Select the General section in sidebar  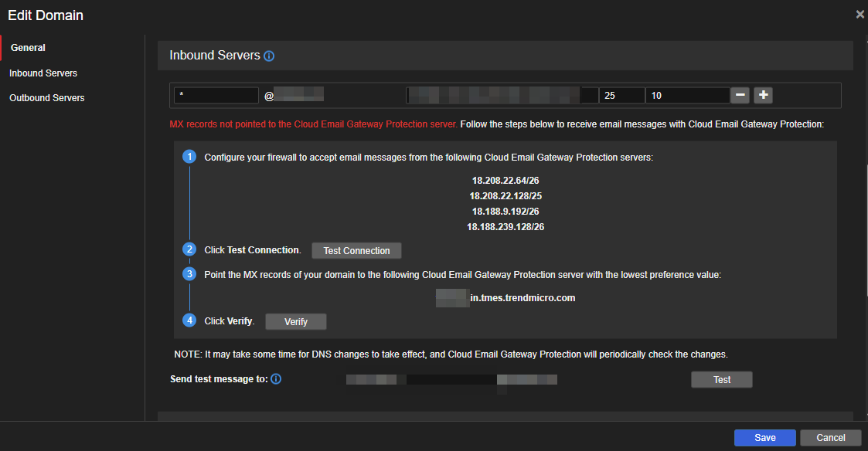pyautogui.click(x=29, y=48)
